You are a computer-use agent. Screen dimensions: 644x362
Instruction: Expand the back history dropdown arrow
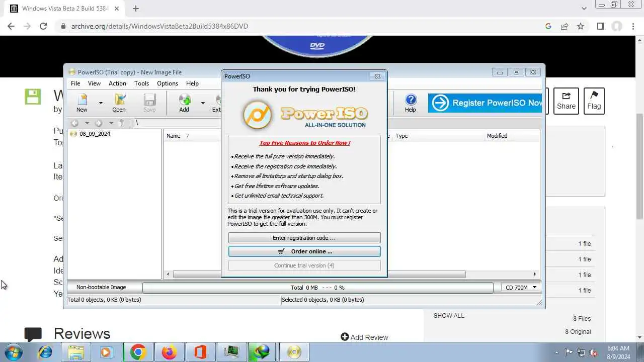pos(87,123)
